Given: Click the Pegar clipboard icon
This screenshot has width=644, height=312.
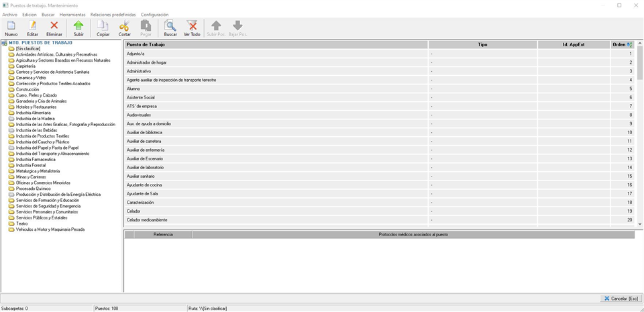Looking at the screenshot, I should (x=146, y=25).
